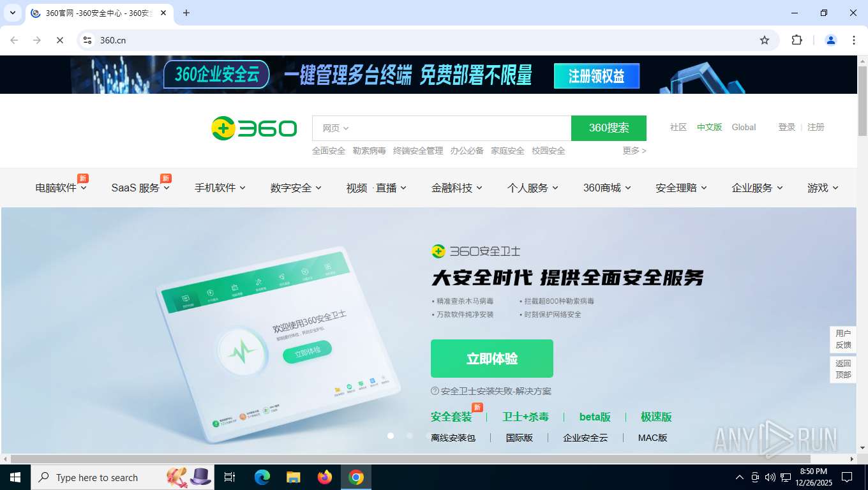The width and height of the screenshot is (868, 490).
Task: Click 注册领权益 in the banner
Action: (597, 76)
